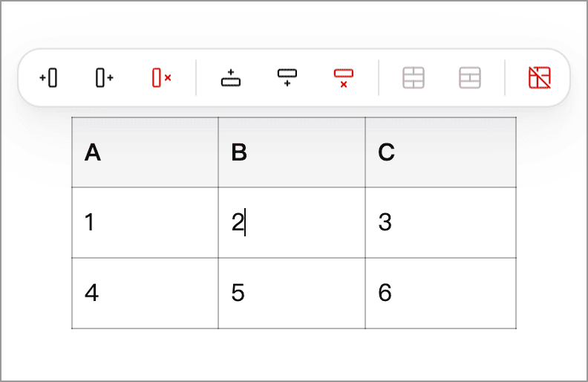Delete the entire table
This screenshot has width=588, height=382.
point(540,77)
